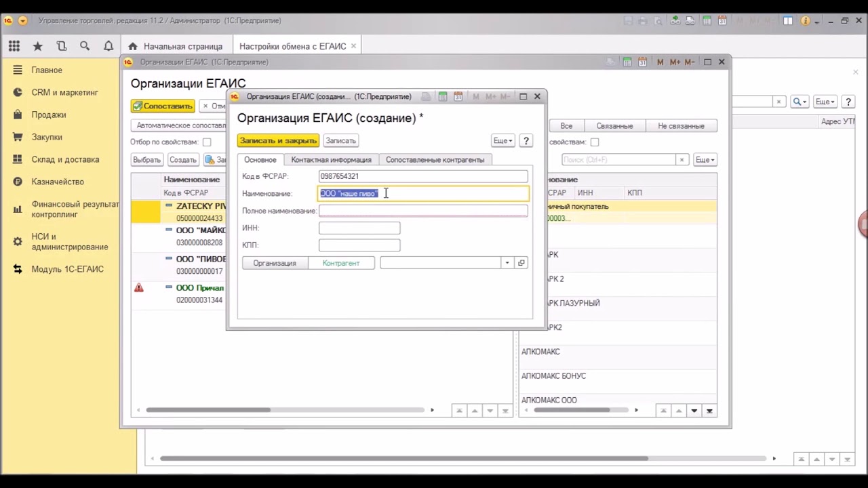Viewport: 868px width, 488px height.
Task: Click into ИНН field
Action: [x=359, y=228]
